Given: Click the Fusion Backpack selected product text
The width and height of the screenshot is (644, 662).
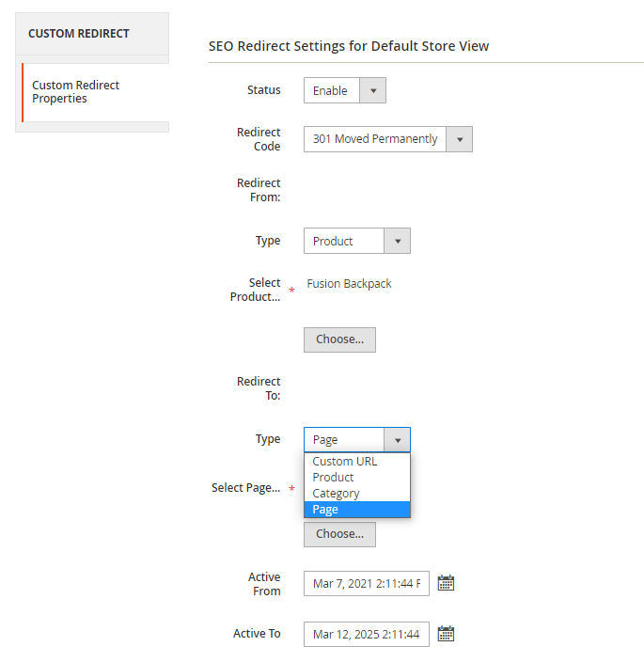Looking at the screenshot, I should click(350, 284).
